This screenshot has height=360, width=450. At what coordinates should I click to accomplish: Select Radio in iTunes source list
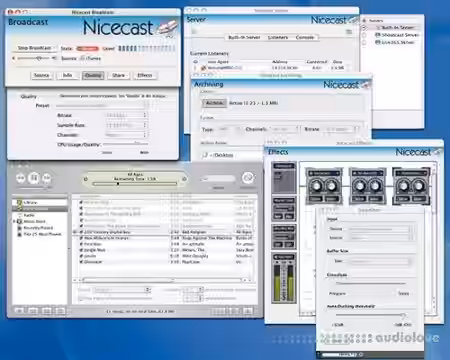click(x=29, y=215)
